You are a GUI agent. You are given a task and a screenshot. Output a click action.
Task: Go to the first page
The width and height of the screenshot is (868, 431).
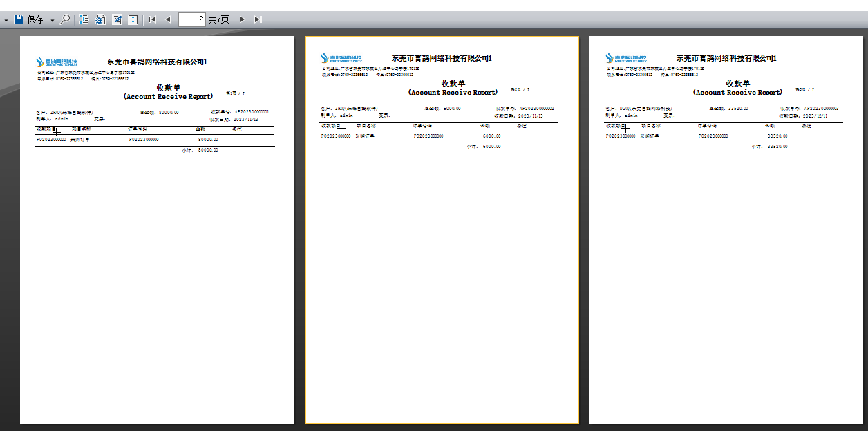152,19
